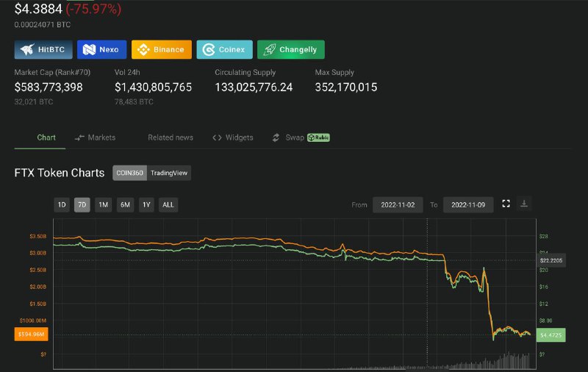Image resolution: width=588 pixels, height=372 pixels.
Task: Open the HitBTC exchange button
Action: coord(43,49)
